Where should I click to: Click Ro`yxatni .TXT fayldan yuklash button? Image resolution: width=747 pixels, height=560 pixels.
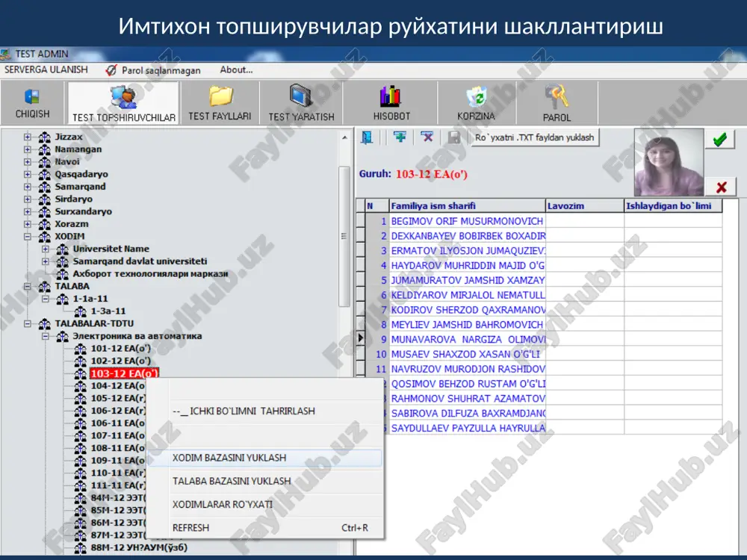coord(535,137)
